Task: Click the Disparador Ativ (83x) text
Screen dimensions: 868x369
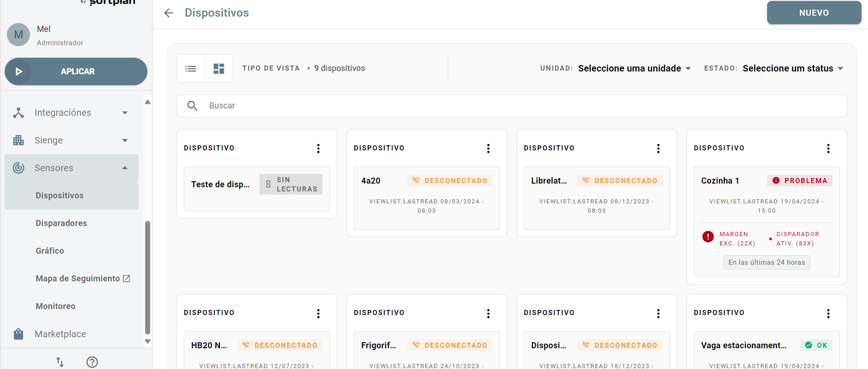Action: (798, 239)
